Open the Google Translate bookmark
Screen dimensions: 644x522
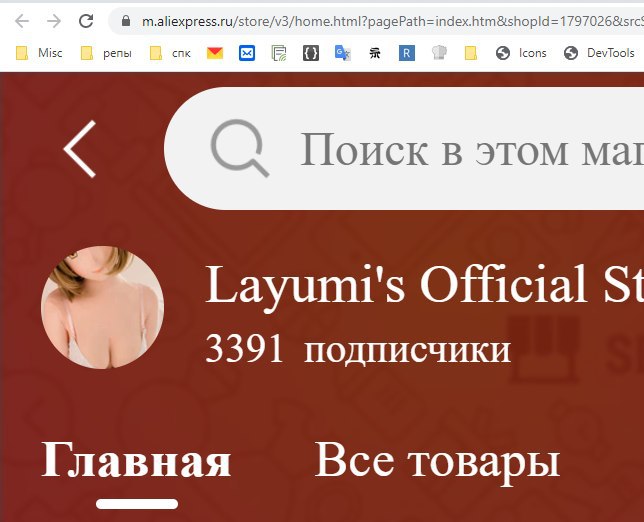343,53
